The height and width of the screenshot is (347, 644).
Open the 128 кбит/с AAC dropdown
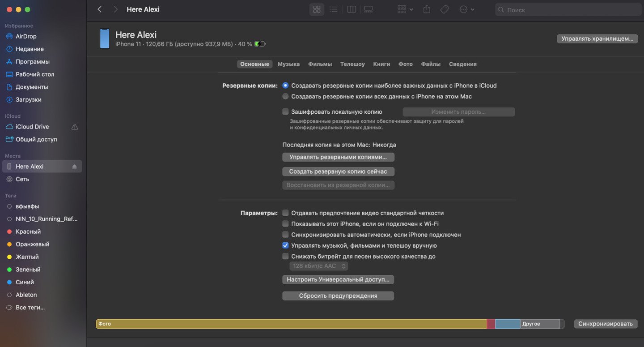click(x=319, y=266)
